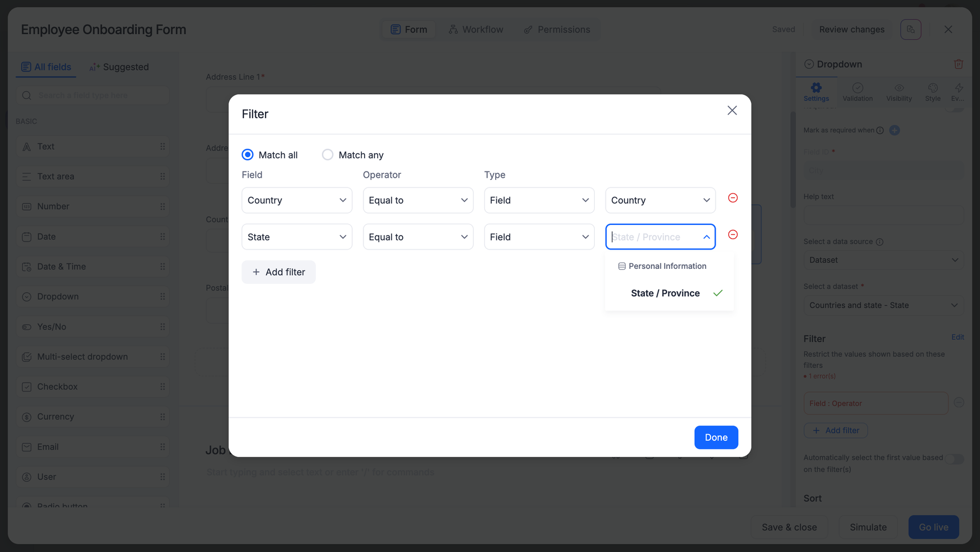This screenshot has width=980, height=552.
Task: Click the Done button
Action: [x=716, y=437]
